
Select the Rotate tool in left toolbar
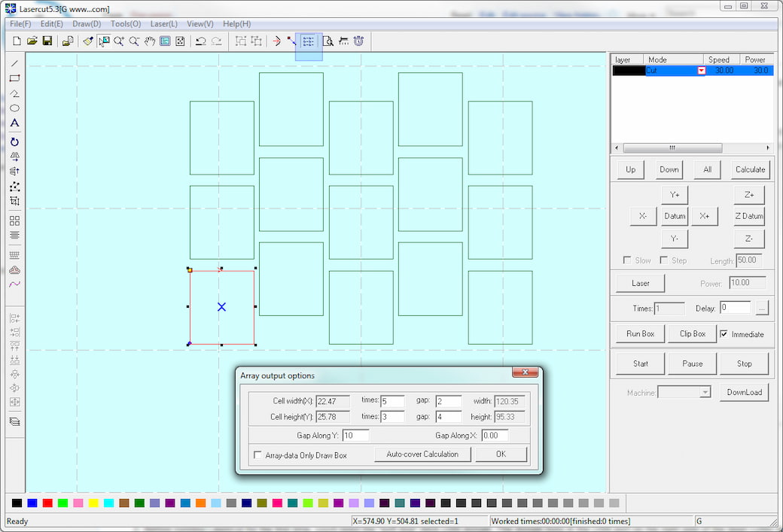tap(14, 141)
